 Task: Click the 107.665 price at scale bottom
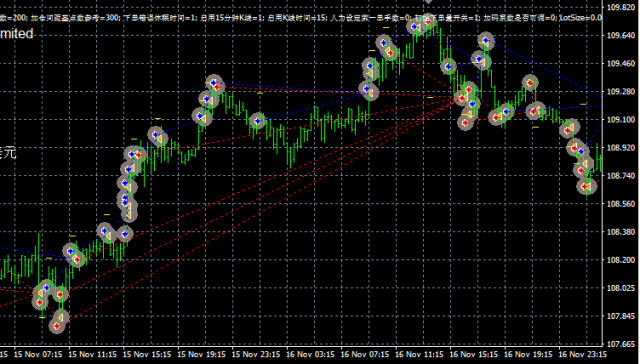click(621, 344)
